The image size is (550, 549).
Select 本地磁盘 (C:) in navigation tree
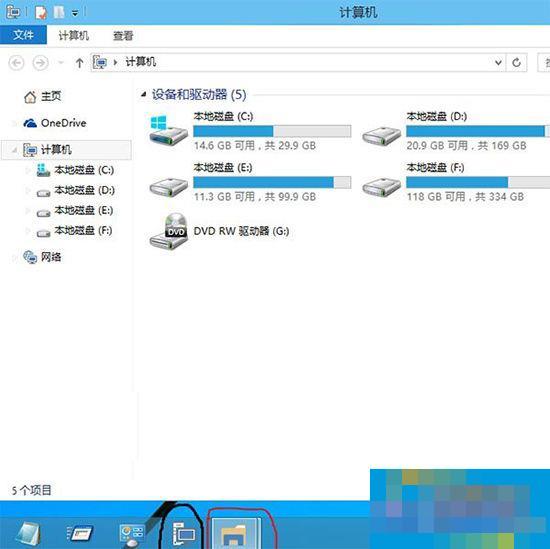point(84,170)
